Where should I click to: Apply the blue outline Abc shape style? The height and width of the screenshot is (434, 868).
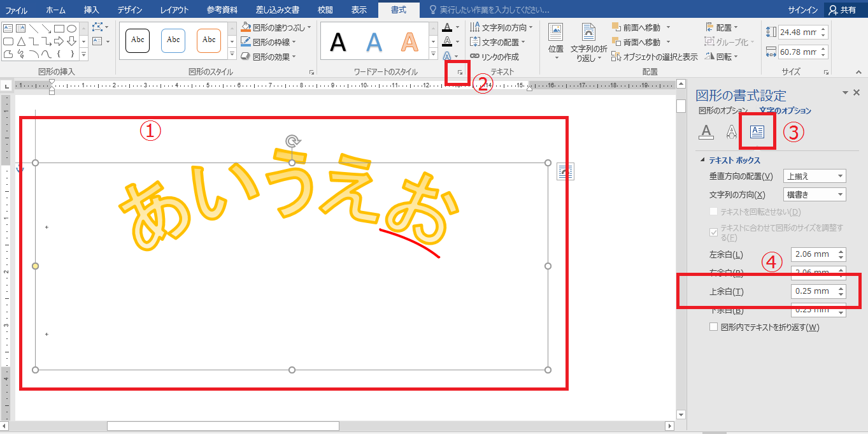pos(173,40)
